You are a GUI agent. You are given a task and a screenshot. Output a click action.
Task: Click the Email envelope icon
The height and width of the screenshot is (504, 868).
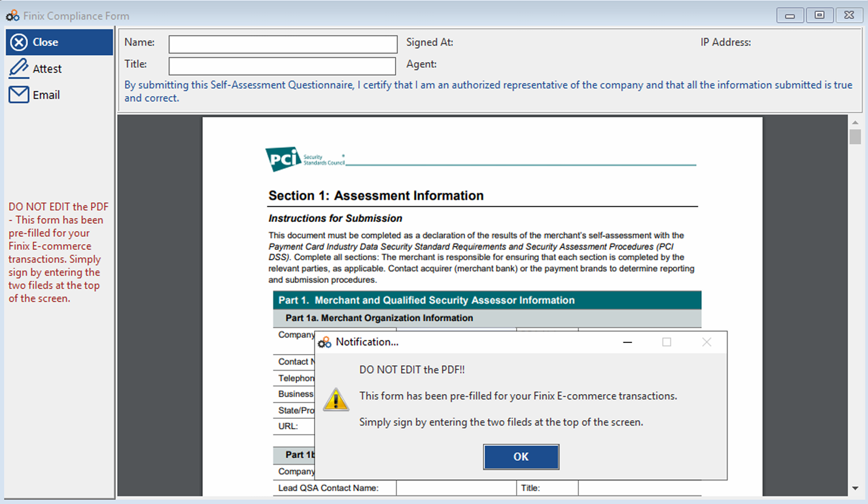(19, 95)
